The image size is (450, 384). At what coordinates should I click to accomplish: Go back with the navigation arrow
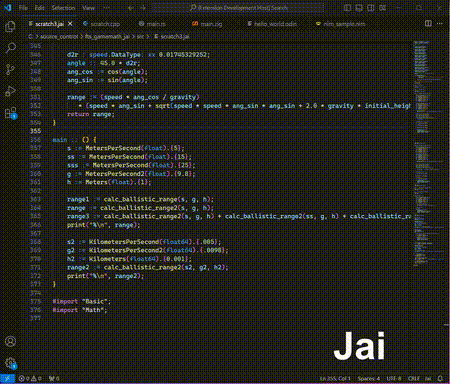(131, 8)
